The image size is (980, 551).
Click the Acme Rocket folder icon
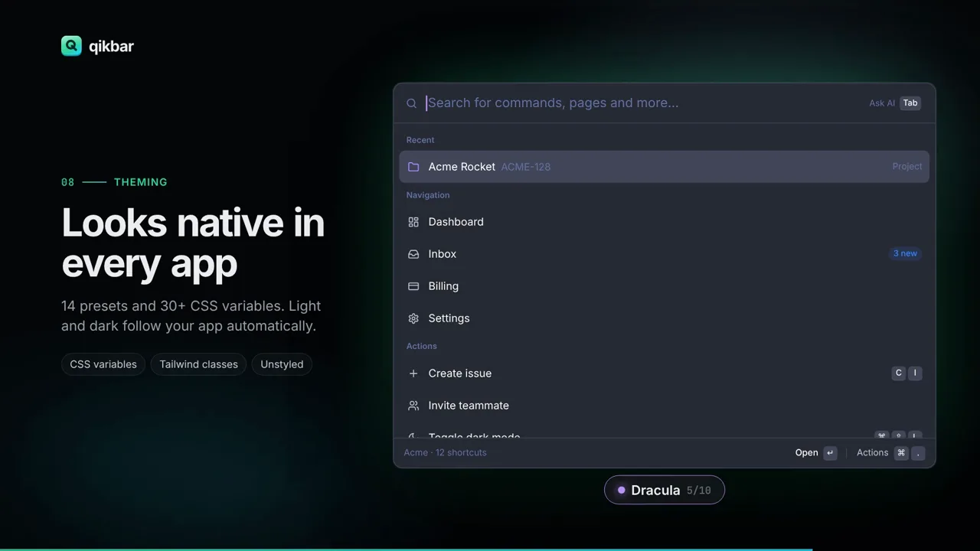pyautogui.click(x=413, y=167)
